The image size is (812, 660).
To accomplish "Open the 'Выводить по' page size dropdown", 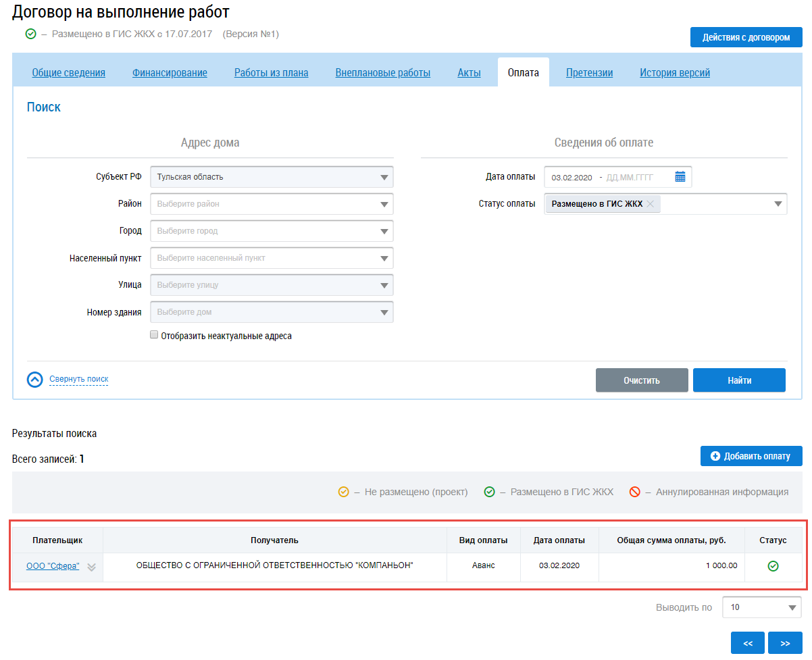I will [761, 607].
